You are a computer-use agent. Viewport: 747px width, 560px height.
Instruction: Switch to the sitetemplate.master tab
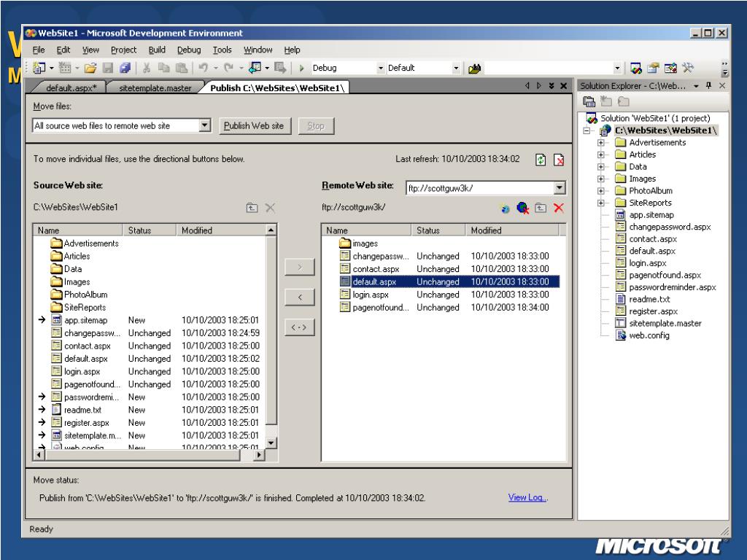pyautogui.click(x=155, y=87)
